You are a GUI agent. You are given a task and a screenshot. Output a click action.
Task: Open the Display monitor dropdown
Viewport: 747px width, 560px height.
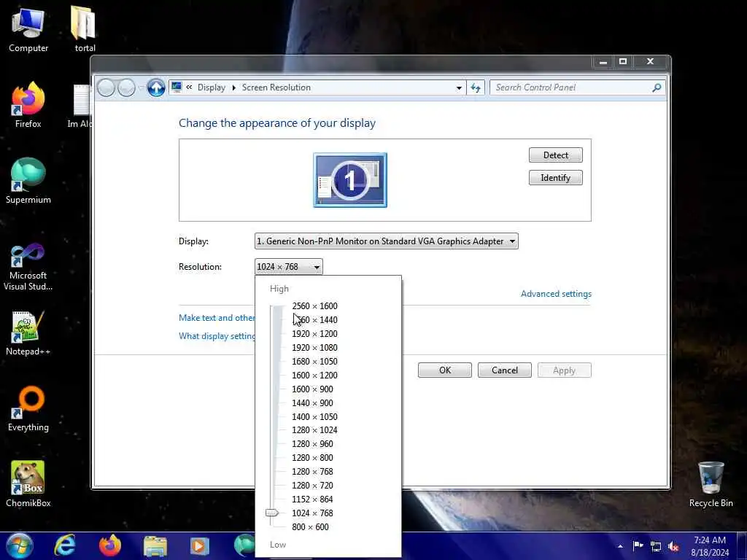387,241
